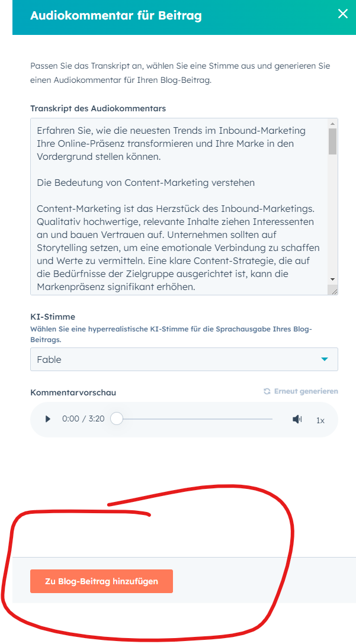Image resolution: width=356 pixels, height=644 pixels.
Task: Click the 'Audiokommentar für Beitrag' title
Action: (116, 15)
